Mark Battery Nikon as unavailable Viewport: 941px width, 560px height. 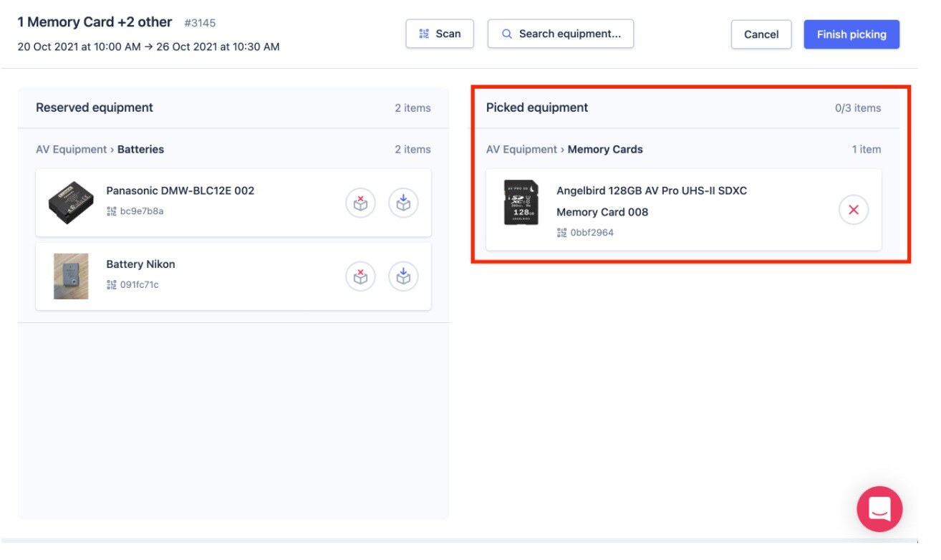point(361,276)
